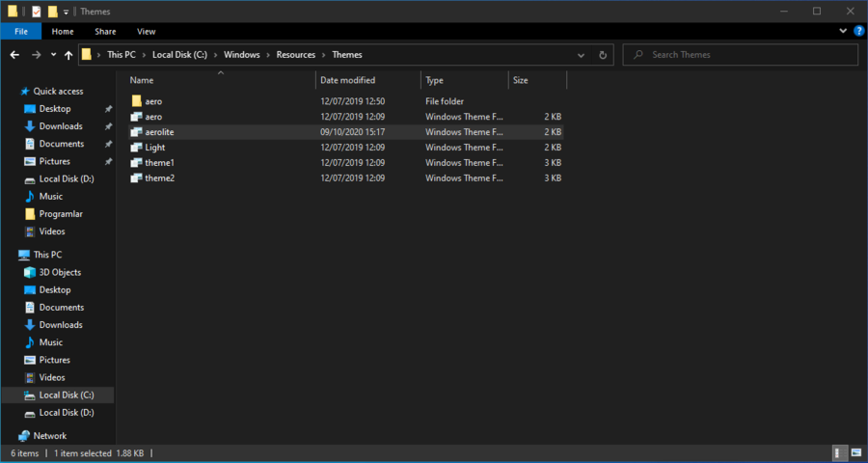
Task: Select This PC in navigation pane
Action: point(47,255)
